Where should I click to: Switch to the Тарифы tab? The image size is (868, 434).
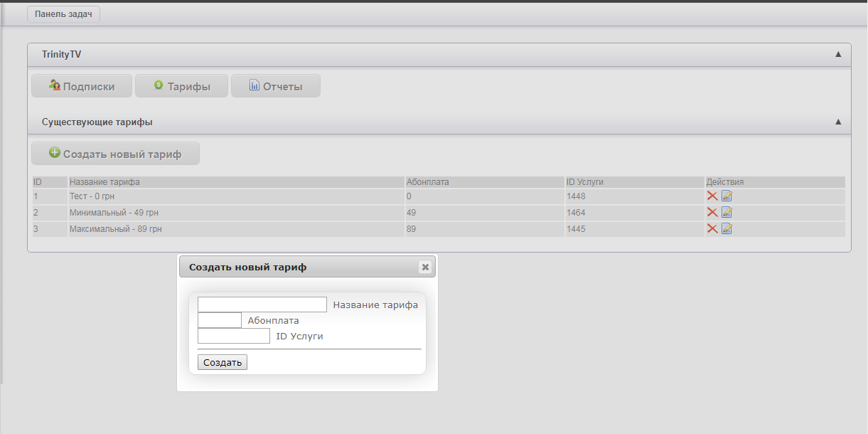point(182,86)
